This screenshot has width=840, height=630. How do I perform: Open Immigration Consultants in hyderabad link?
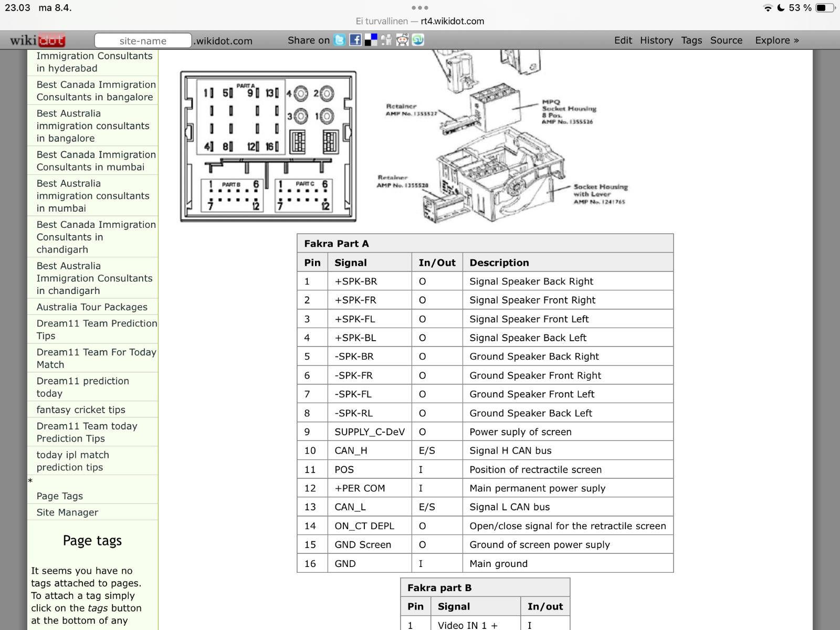(x=94, y=62)
